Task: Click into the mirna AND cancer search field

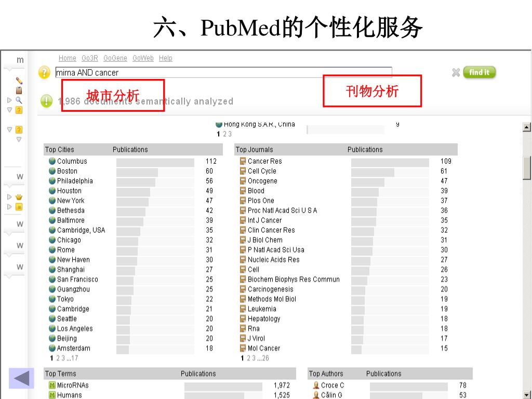Action: point(223,72)
